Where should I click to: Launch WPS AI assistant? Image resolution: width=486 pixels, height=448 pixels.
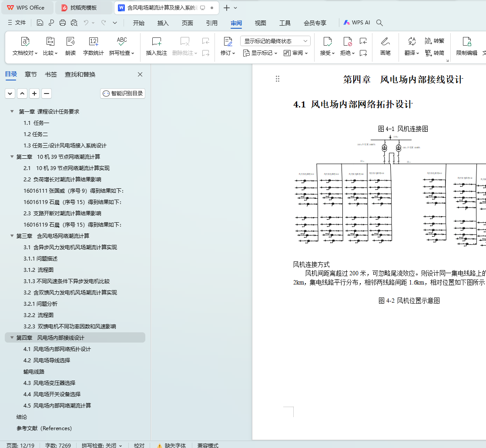pyautogui.click(x=356, y=23)
